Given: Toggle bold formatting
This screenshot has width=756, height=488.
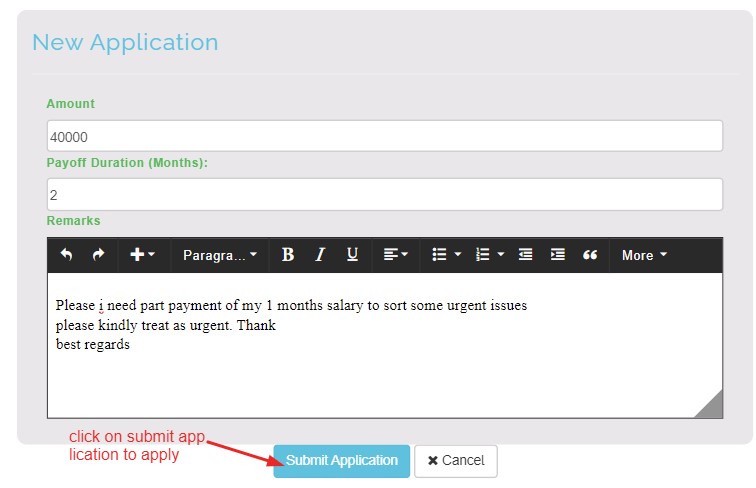Looking at the screenshot, I should pyautogui.click(x=288, y=255).
